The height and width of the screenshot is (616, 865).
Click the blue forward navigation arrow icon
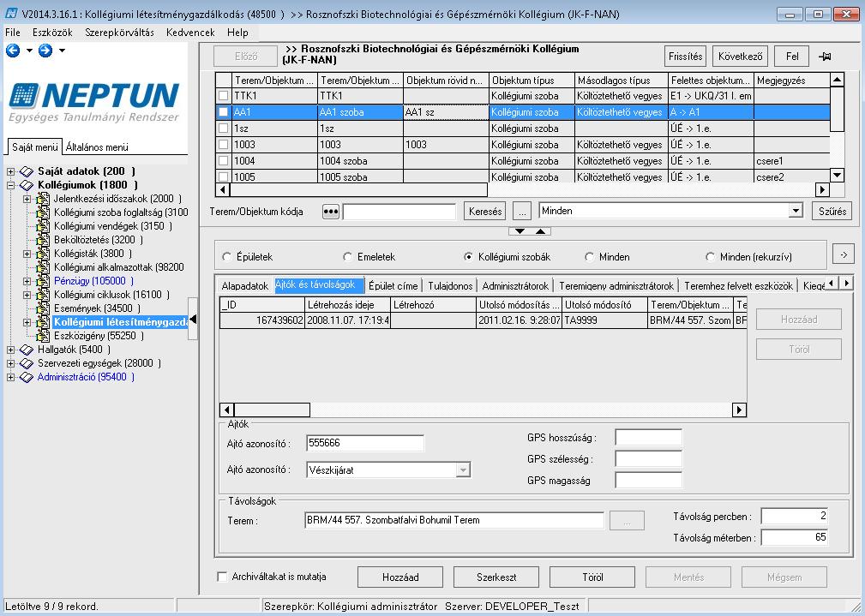45,51
